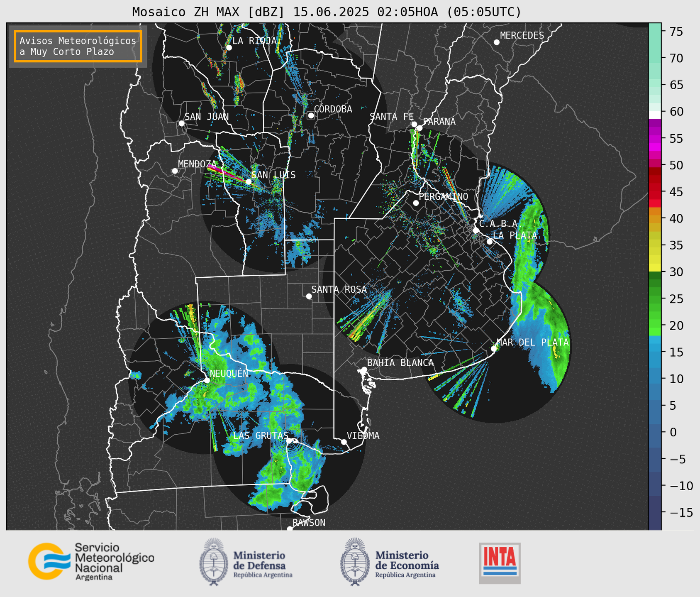Viewport: 700px width, 597px height.
Task: Click the PERGAMINO city marker dot
Action: [416, 203]
